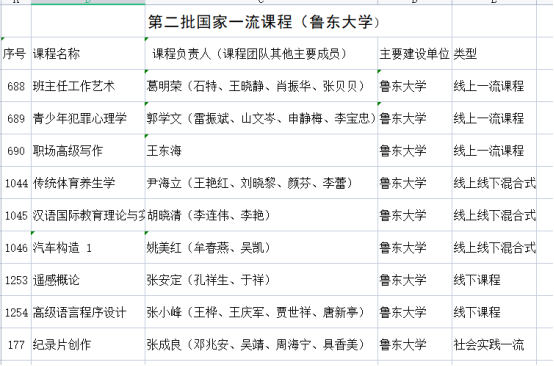
Task: Click the 线下课程 cell in row 1253
Action: (x=494, y=280)
